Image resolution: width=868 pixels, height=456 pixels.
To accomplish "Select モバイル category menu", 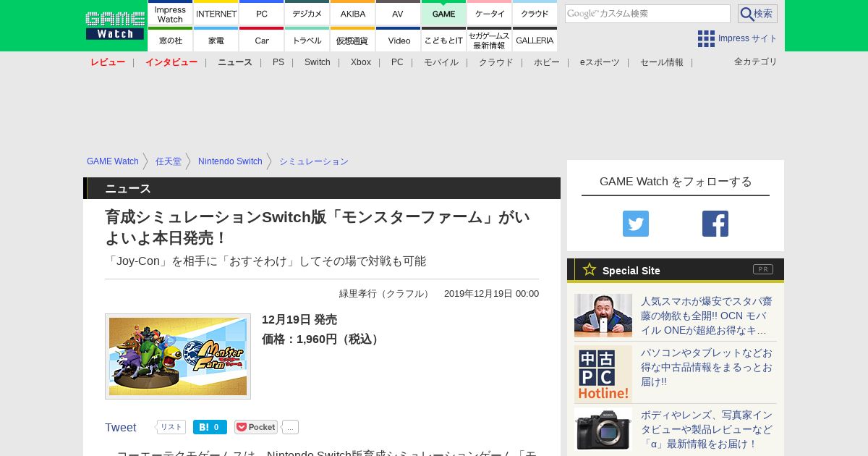I will 441,62.
